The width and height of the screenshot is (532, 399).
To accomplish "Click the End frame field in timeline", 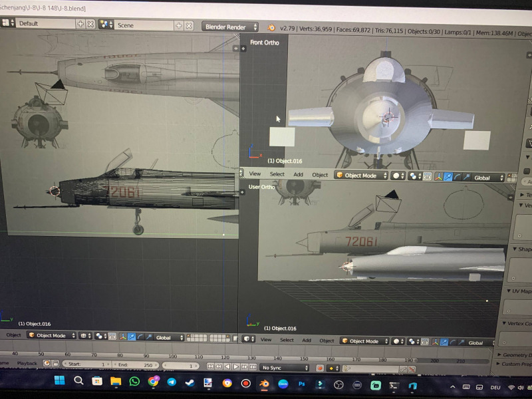I will 140,365.
